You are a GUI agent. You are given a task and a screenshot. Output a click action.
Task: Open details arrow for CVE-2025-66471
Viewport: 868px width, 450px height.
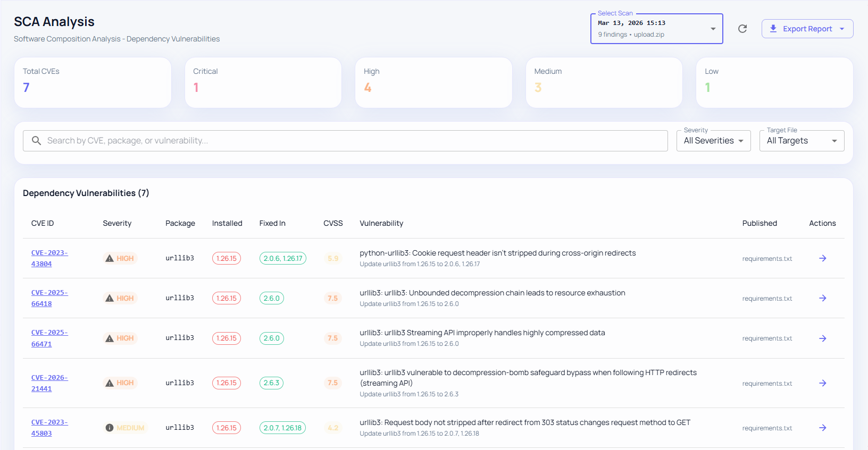click(822, 338)
